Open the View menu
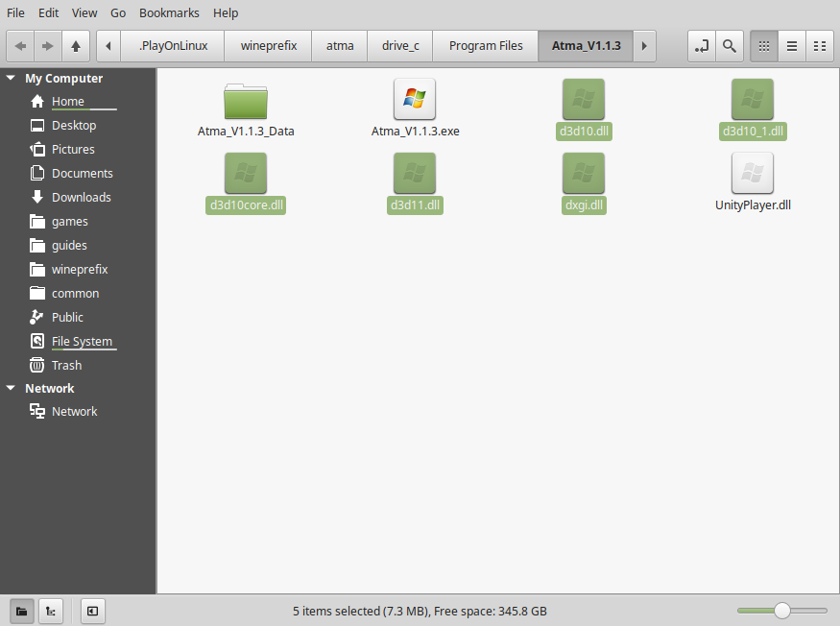 [84, 12]
